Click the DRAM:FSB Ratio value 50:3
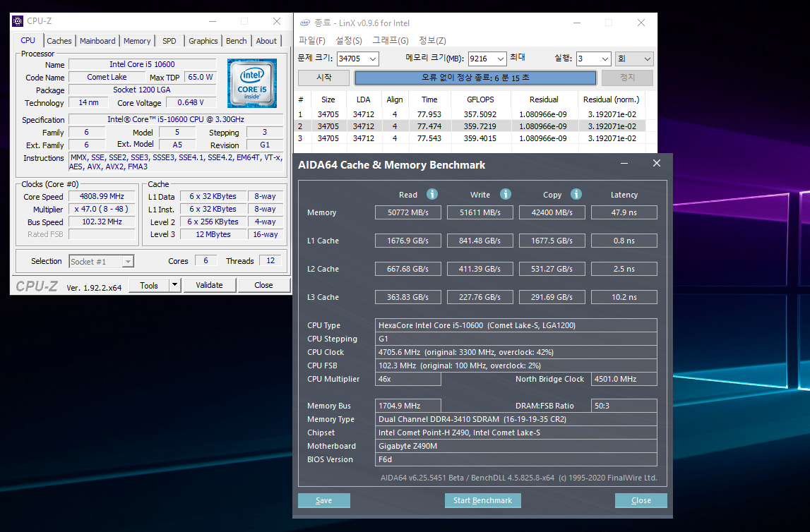This screenshot has width=810, height=532. 624,406
